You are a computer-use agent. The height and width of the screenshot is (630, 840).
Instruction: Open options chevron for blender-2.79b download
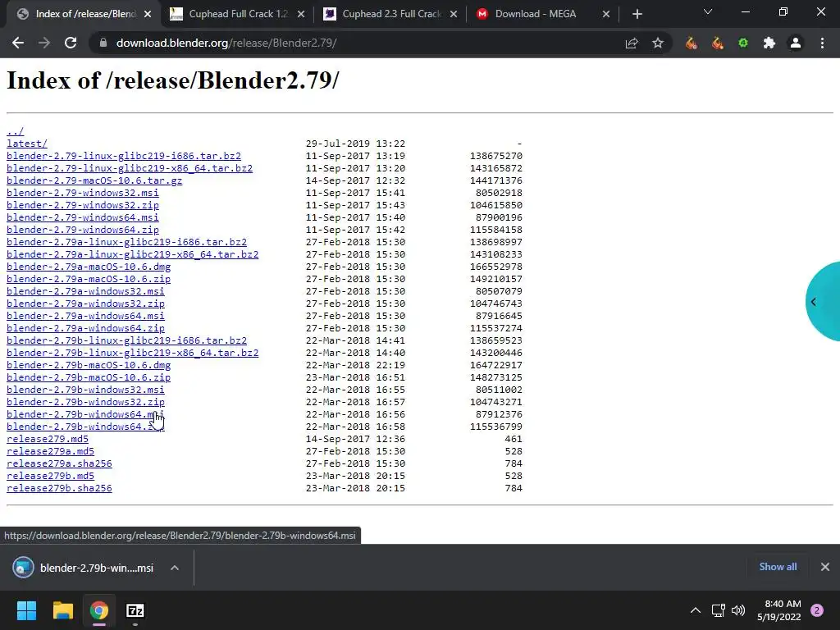tap(175, 568)
